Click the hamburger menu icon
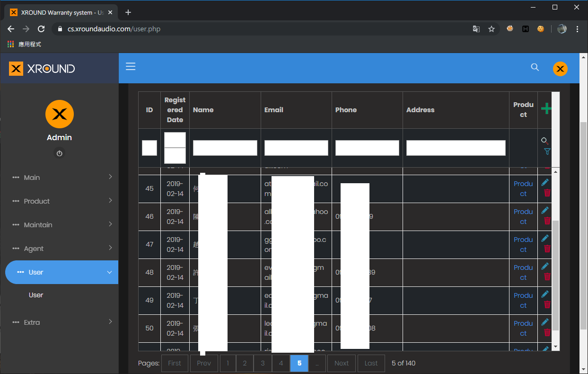This screenshot has height=374, width=588. (131, 67)
